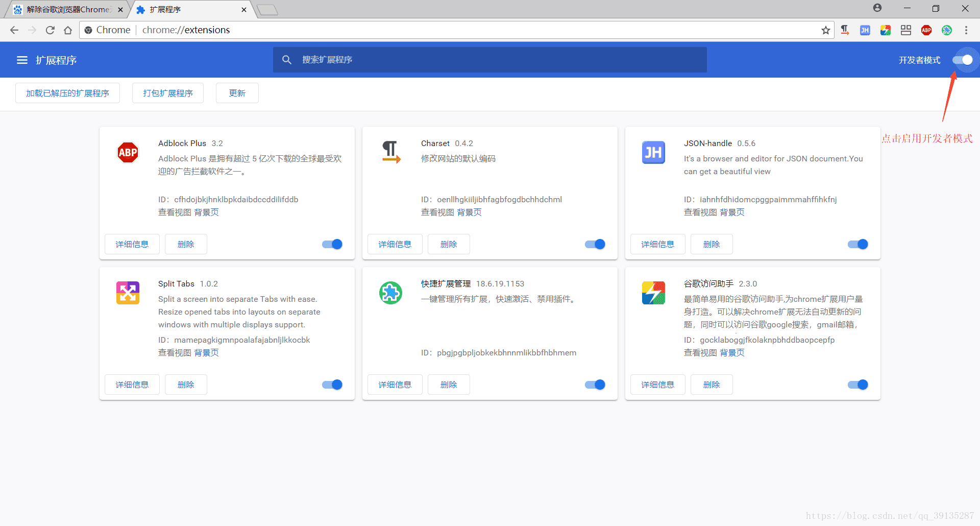Open the 快捷扩展管理 toolbar icon
The image size is (980, 526).
pos(947,30)
